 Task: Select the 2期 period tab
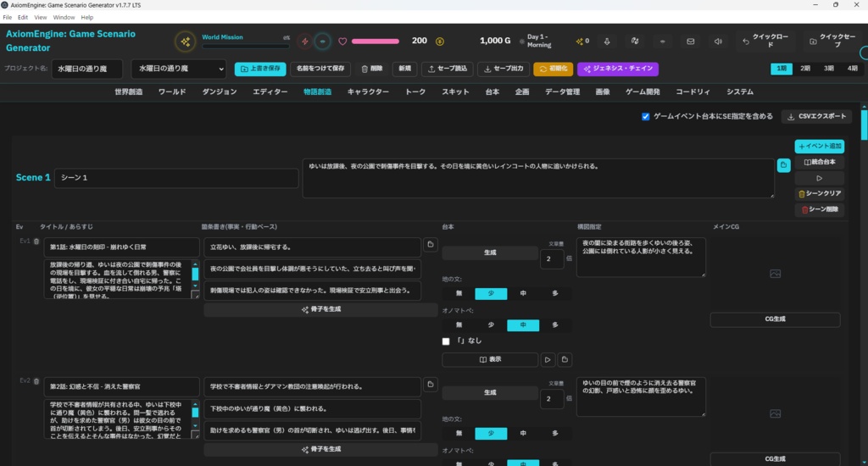[x=805, y=69]
